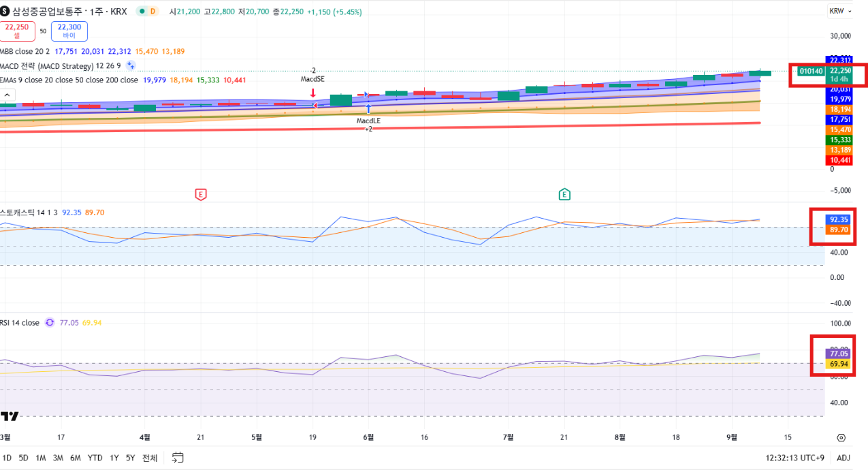868x470 pixels.
Task: Select the 스토캐스틱 14 1 3 legend
Action: [29, 213]
